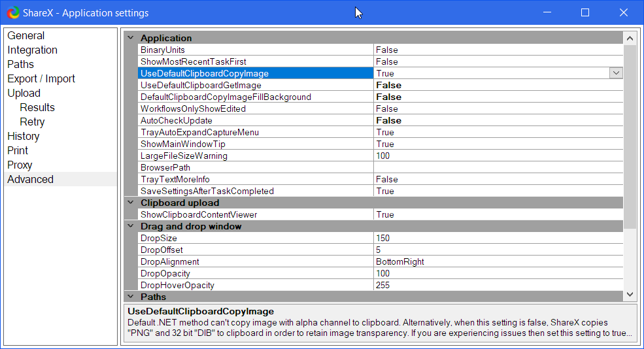Minimize the Application settings window
Image resolution: width=644 pixels, height=349 pixels.
pyautogui.click(x=547, y=12)
